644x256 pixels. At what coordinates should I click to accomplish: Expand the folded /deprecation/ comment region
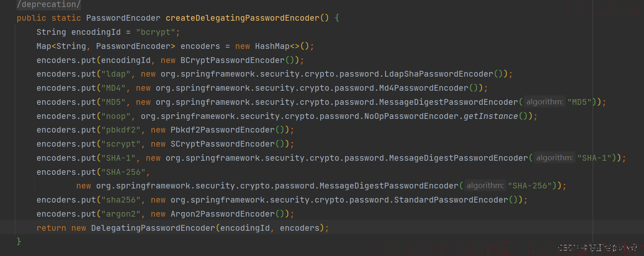49,5
